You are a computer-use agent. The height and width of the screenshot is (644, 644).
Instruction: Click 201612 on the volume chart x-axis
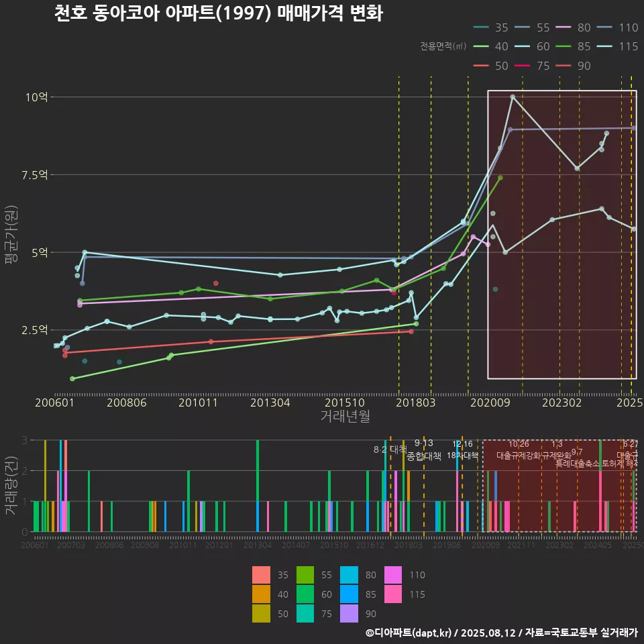370,545
